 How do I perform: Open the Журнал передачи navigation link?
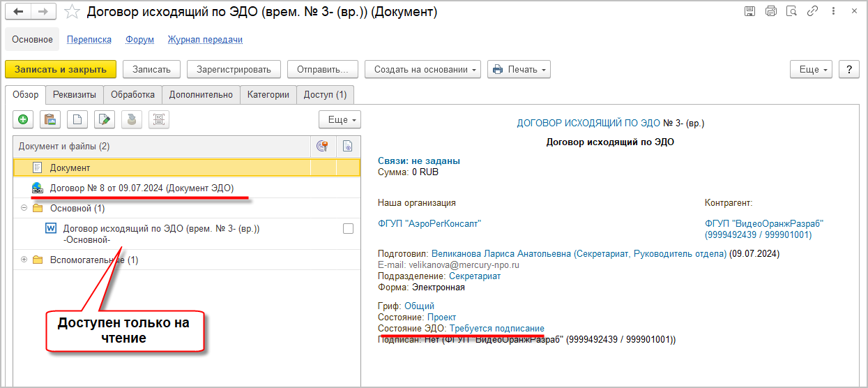(x=205, y=40)
